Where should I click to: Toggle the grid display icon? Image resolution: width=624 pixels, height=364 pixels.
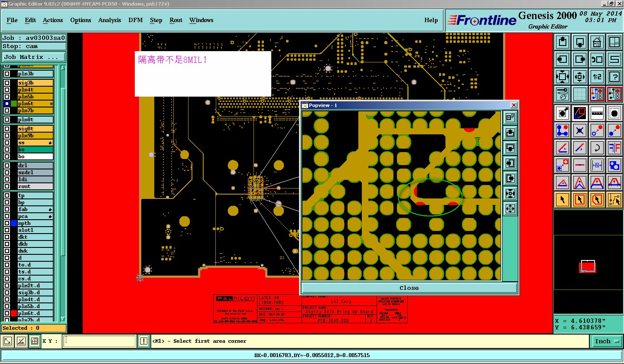(580, 93)
